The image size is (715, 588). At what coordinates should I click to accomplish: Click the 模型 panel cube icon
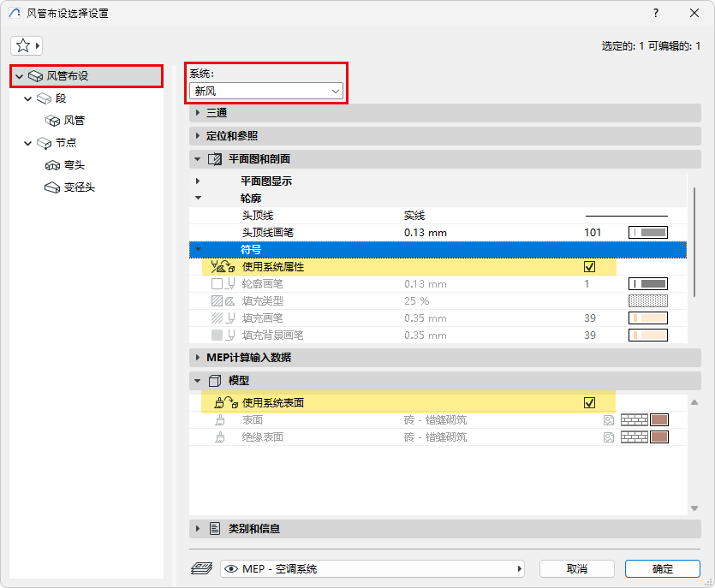pos(215,381)
